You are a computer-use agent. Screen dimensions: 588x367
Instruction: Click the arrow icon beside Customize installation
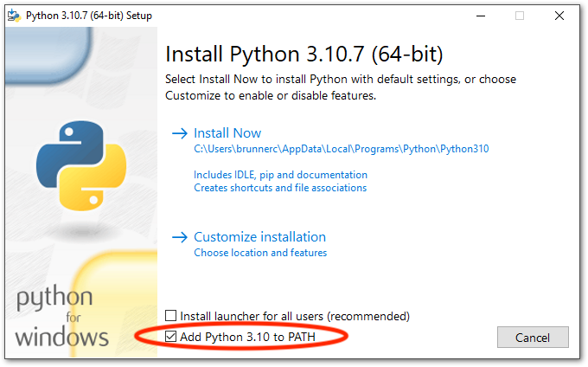click(180, 237)
